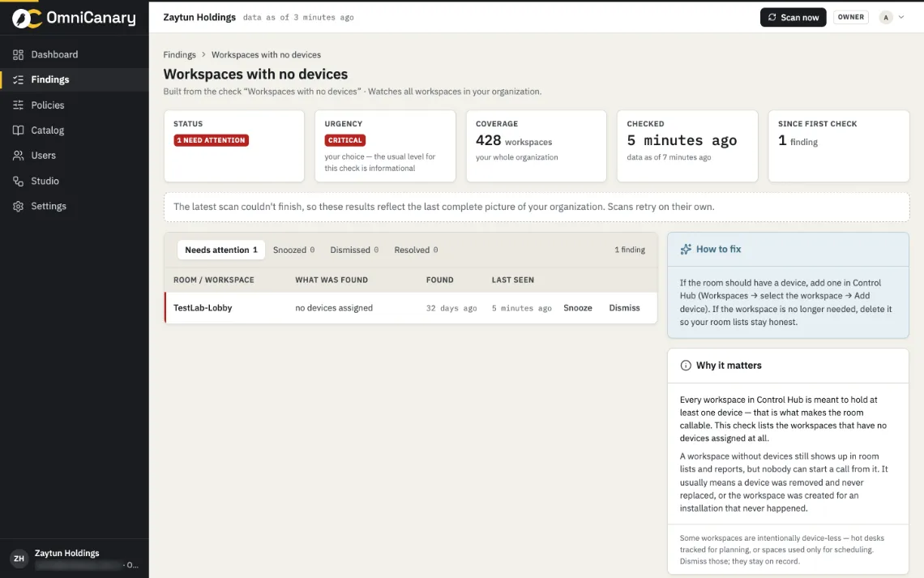Click the OWNER role badge

point(851,17)
